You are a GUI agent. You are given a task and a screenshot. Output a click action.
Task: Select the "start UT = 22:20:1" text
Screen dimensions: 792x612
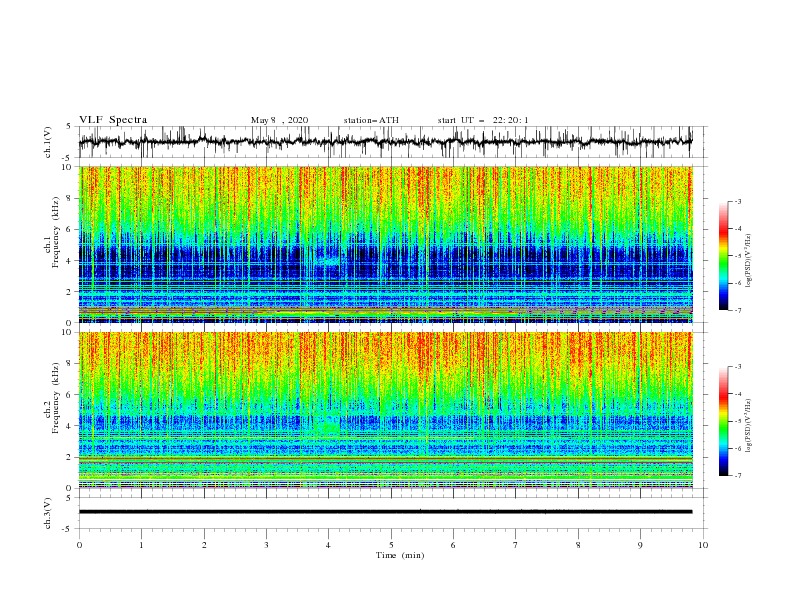483,120
